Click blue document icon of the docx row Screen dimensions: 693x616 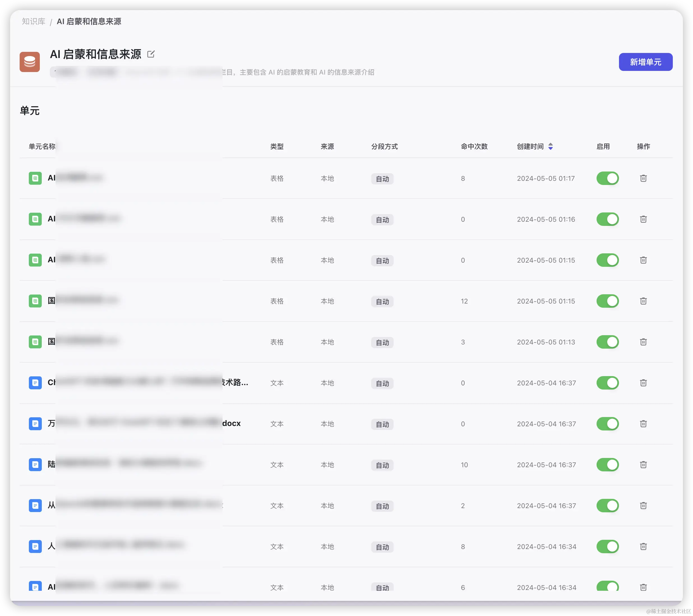click(35, 424)
